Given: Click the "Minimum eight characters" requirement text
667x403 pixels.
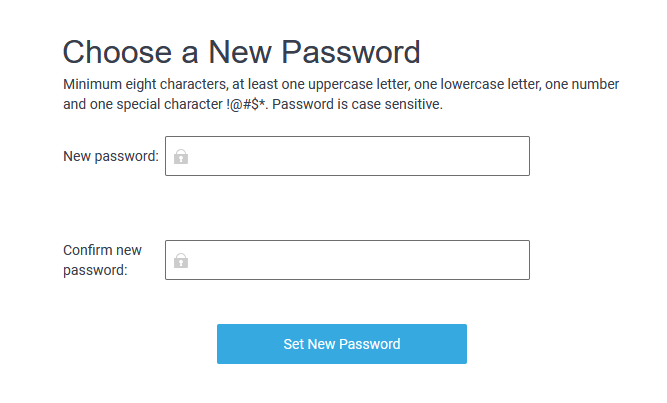Looking at the screenshot, I should (141, 84).
